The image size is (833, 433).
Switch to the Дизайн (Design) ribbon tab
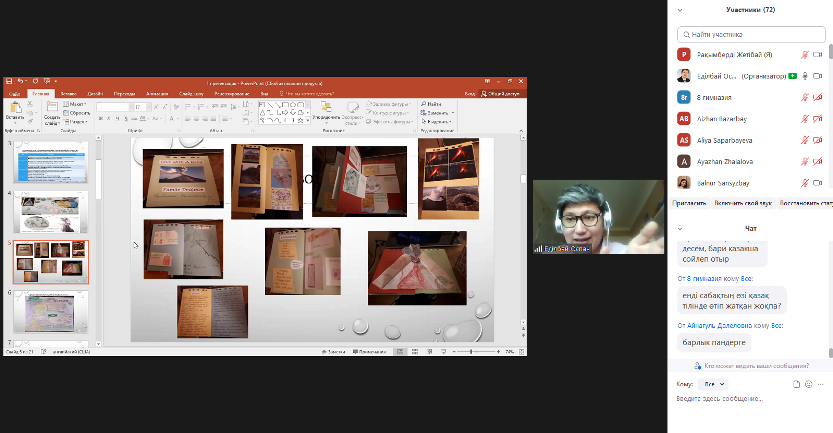[96, 92]
